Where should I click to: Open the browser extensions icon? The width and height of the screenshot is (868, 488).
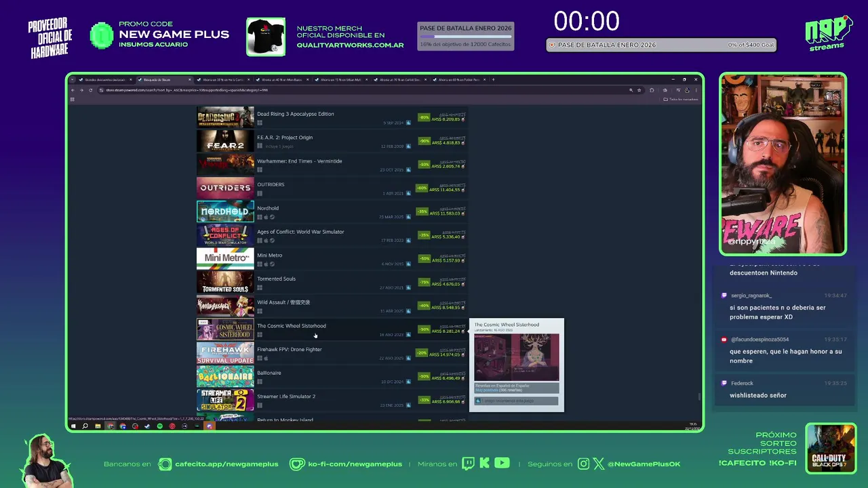(x=652, y=90)
